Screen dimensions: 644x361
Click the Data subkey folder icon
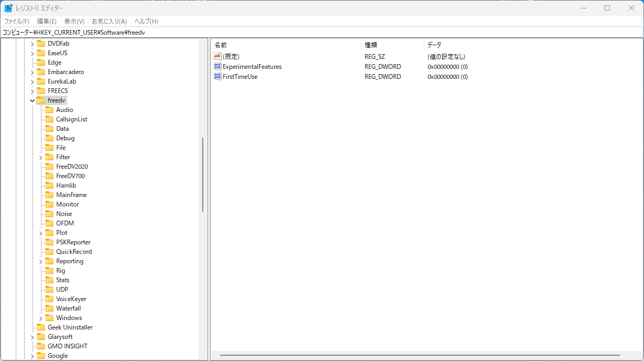tap(49, 129)
